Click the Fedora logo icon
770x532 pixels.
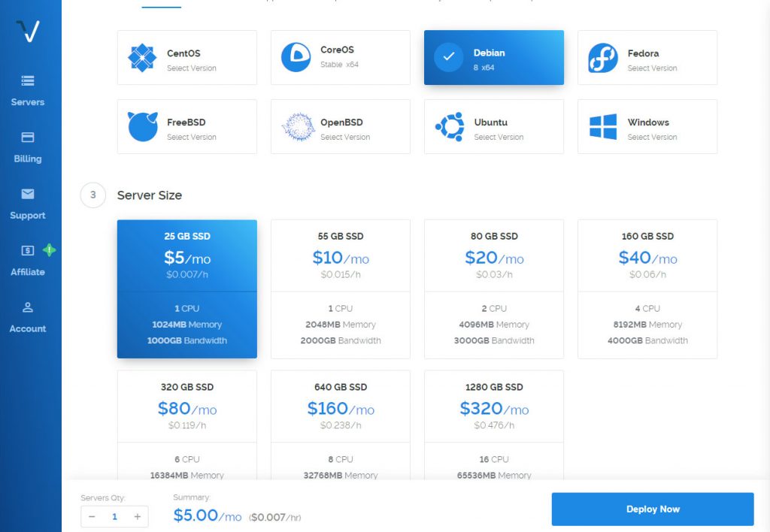coord(603,58)
